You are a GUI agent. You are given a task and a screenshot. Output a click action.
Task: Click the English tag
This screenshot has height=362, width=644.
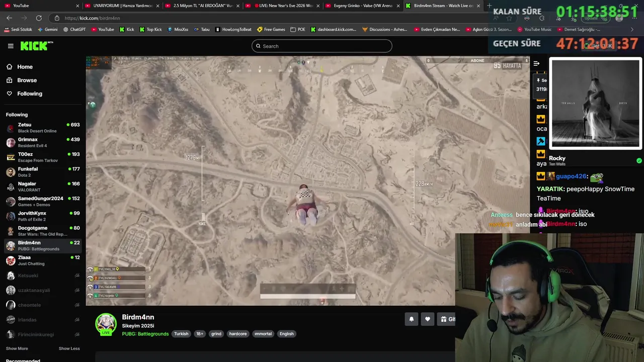click(287, 334)
